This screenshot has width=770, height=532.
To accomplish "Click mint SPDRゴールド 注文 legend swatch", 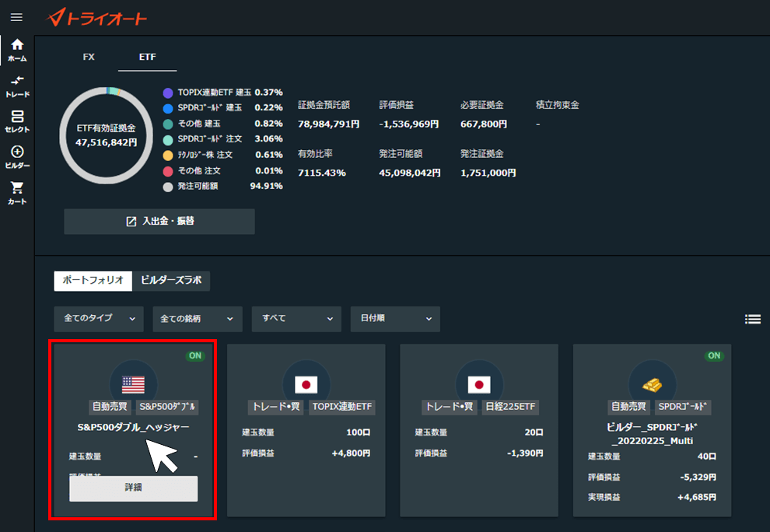I will coord(168,140).
